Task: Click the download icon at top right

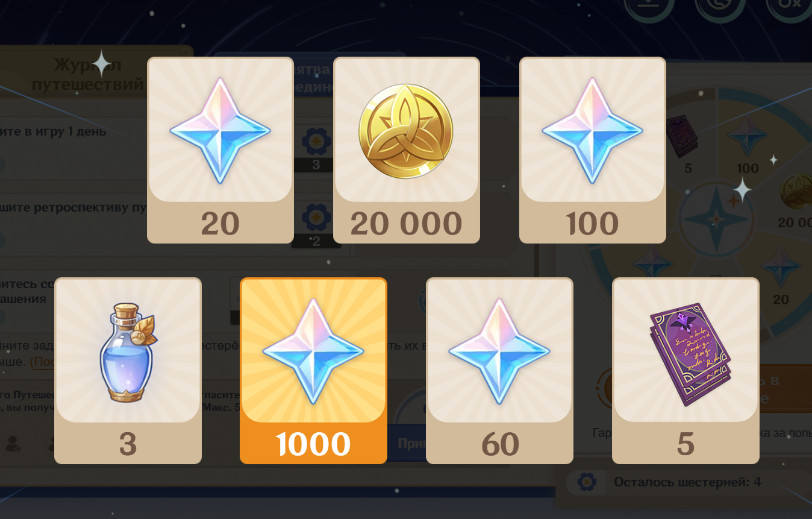Action: [x=649, y=7]
